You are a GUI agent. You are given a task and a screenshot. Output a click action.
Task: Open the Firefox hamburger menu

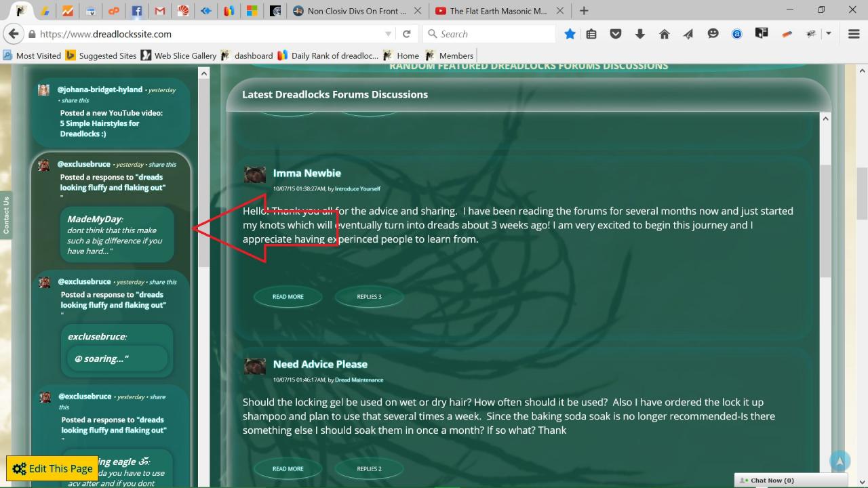point(854,34)
